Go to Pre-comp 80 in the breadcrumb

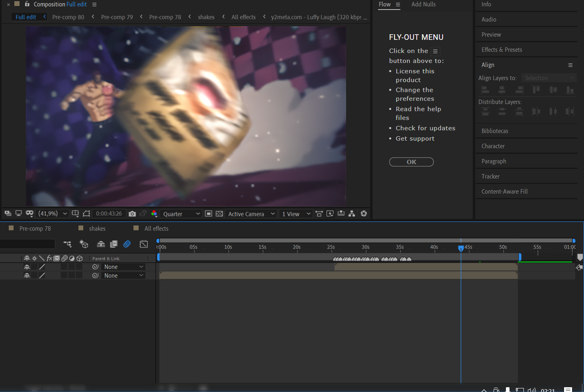68,17
